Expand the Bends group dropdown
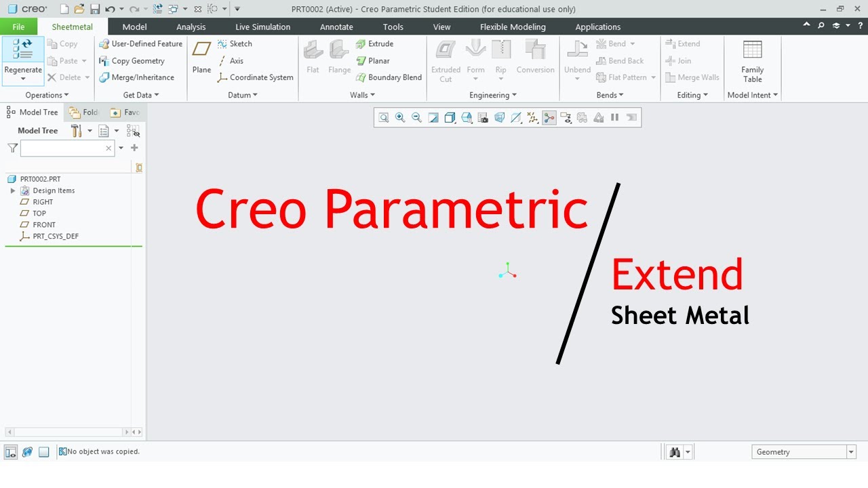The height and width of the screenshot is (488, 868). pyautogui.click(x=610, y=95)
